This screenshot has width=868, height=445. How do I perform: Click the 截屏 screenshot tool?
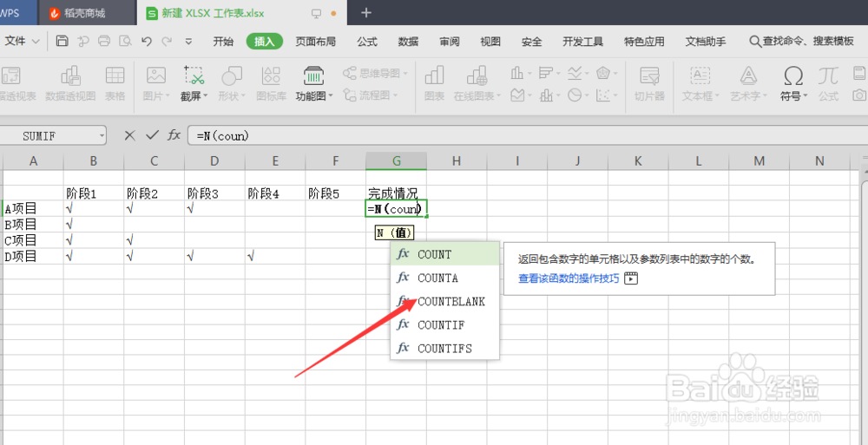pos(194,83)
